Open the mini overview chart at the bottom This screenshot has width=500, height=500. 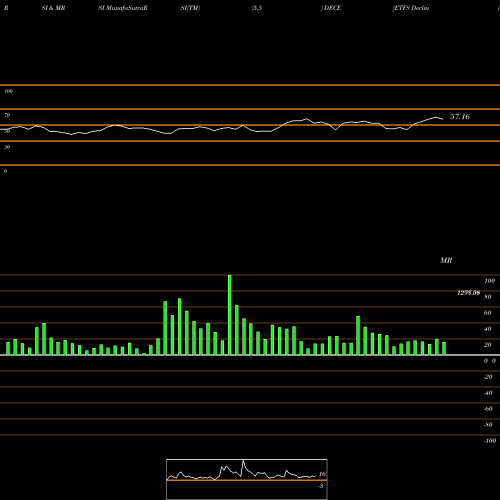247,479
